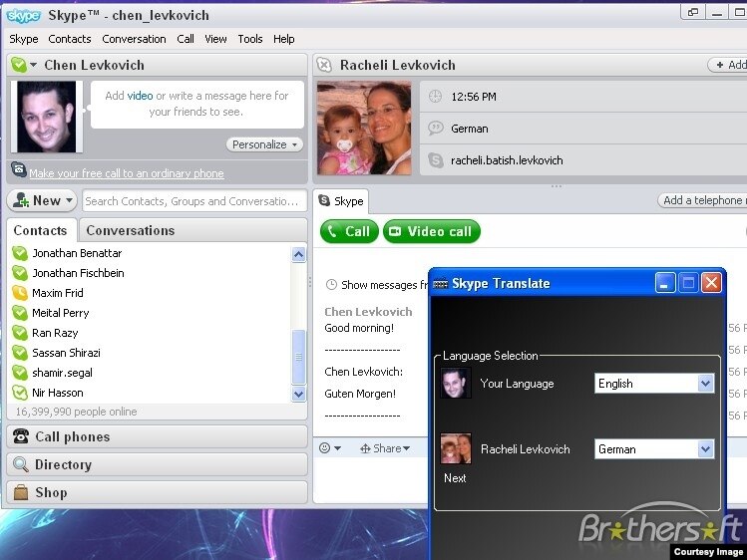The height and width of the screenshot is (560, 747).
Task: Click Racheli Levkovich's offline status icon in header
Action: coord(324,65)
